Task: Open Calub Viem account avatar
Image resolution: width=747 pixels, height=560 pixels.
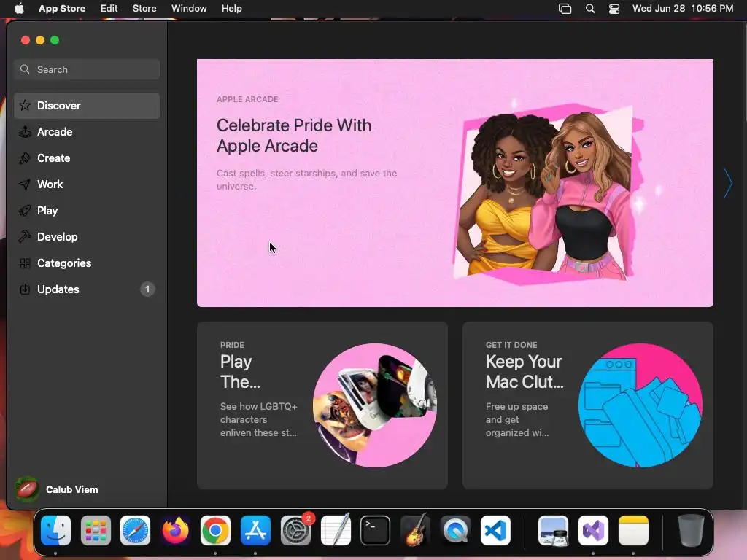Action: pos(27,489)
